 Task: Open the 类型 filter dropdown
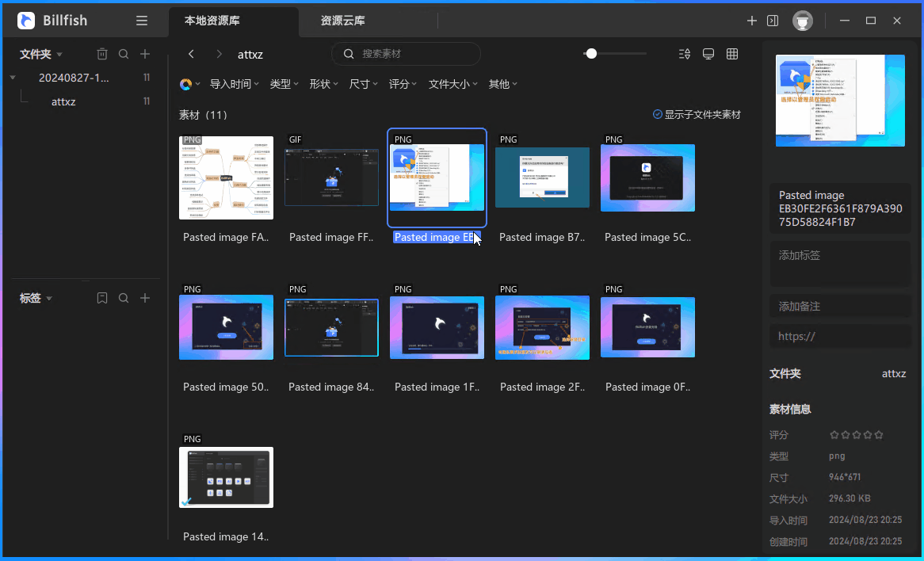[284, 84]
